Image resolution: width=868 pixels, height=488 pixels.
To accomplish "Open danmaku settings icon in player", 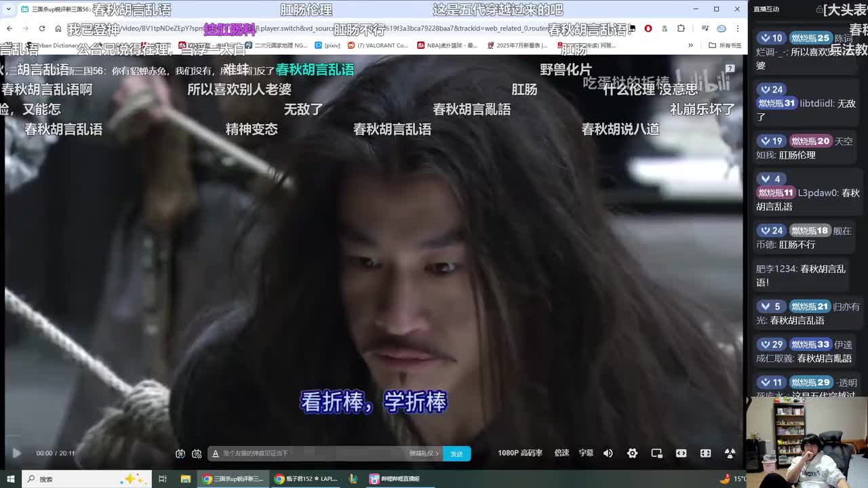I will tap(197, 453).
